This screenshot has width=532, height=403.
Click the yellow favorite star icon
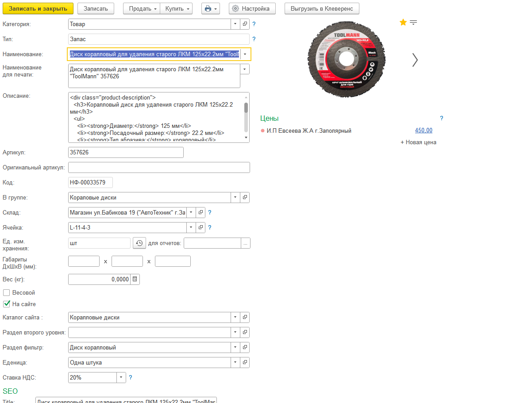(403, 22)
